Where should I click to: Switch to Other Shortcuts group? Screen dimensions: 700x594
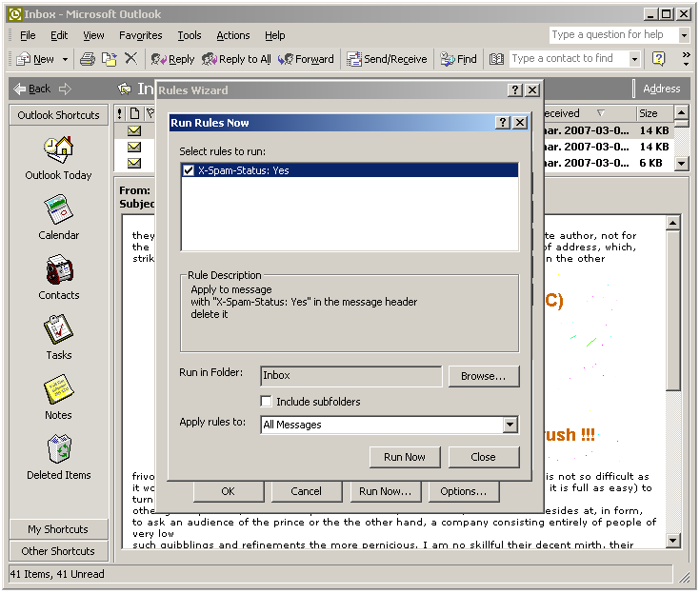pyautogui.click(x=58, y=551)
